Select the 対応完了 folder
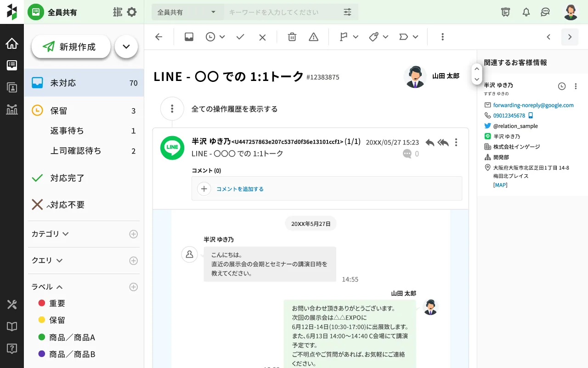Screen dimensions: 588x368 pos(84,178)
